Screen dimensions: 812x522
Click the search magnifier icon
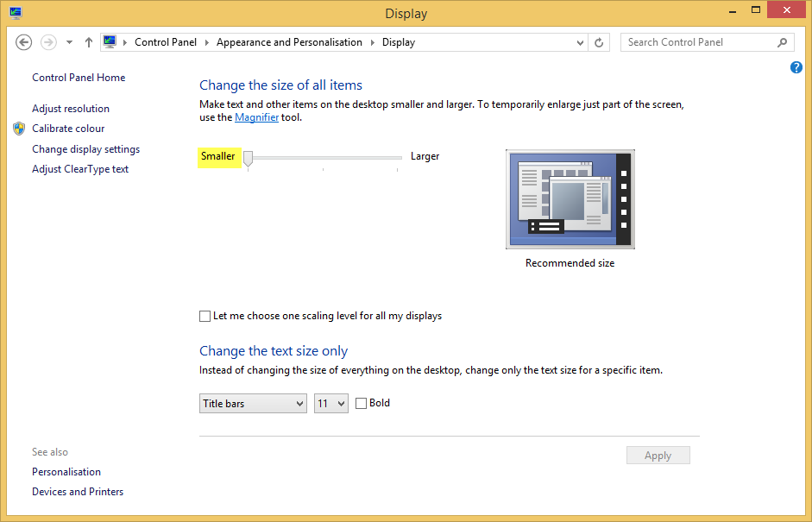[782, 41]
